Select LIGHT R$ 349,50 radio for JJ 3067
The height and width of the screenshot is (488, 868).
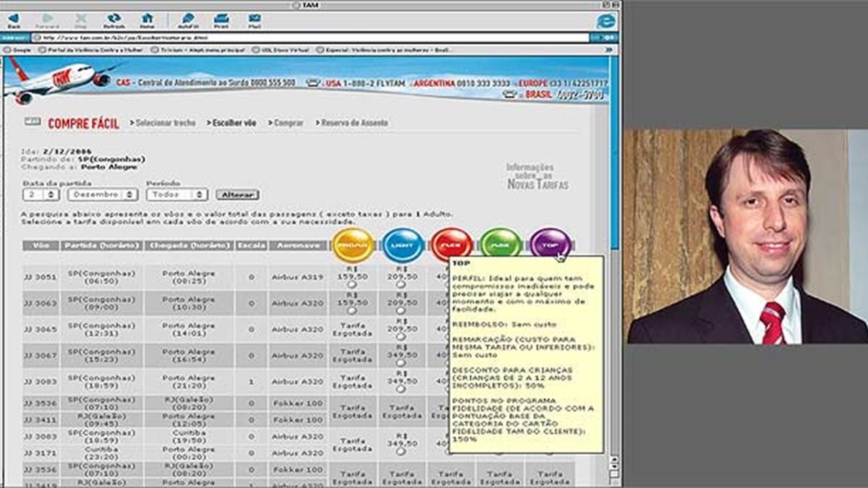[x=401, y=363]
